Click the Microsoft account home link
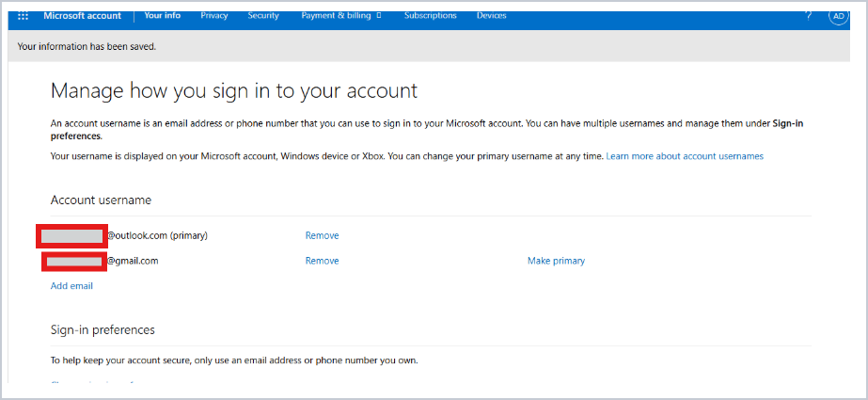The height and width of the screenshot is (400, 868). (x=82, y=15)
